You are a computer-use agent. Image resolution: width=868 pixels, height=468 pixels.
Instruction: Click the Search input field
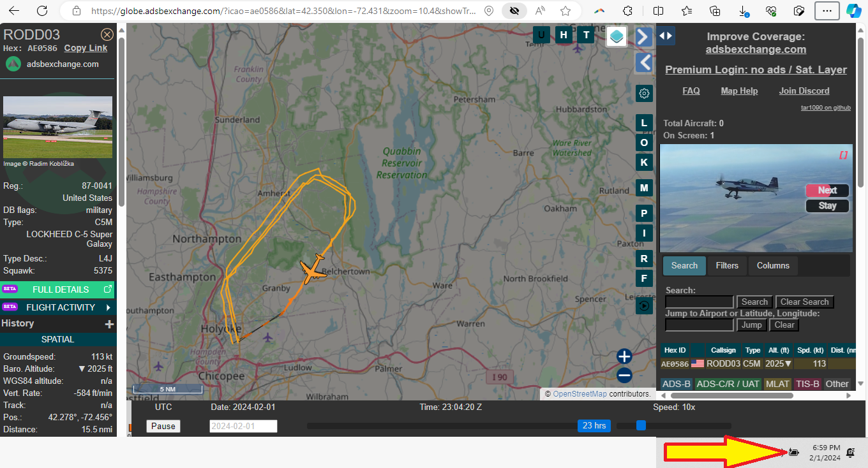[x=700, y=302]
